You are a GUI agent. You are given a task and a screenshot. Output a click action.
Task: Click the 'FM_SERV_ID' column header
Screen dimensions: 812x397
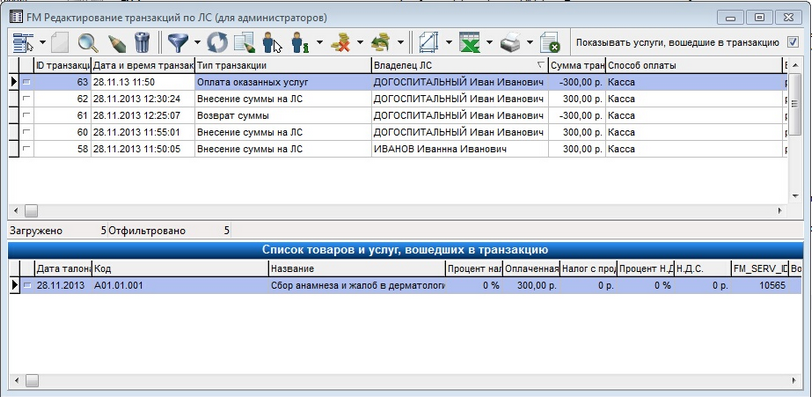[x=760, y=269]
